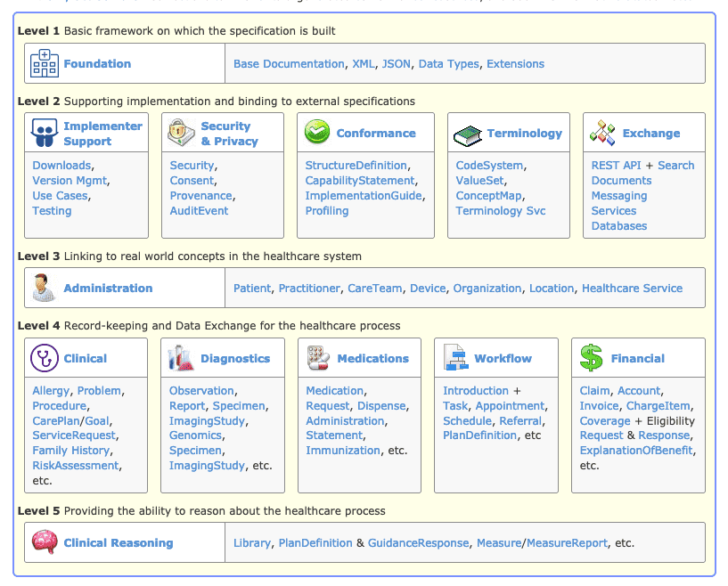The height and width of the screenshot is (586, 728).
Task: Click the Administration person icon
Action: (45, 289)
